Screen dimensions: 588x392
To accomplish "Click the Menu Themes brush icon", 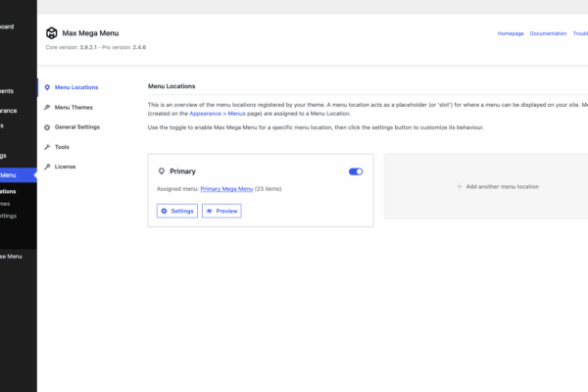I will pos(47,107).
